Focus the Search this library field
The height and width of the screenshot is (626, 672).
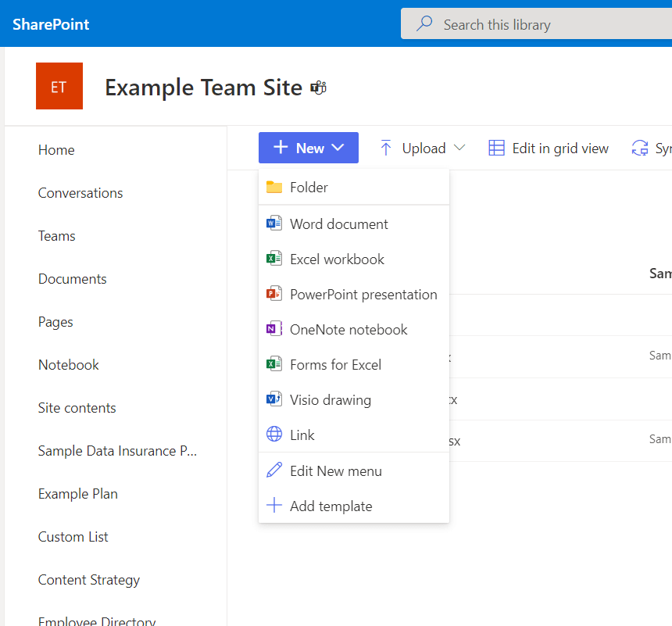pos(536,23)
